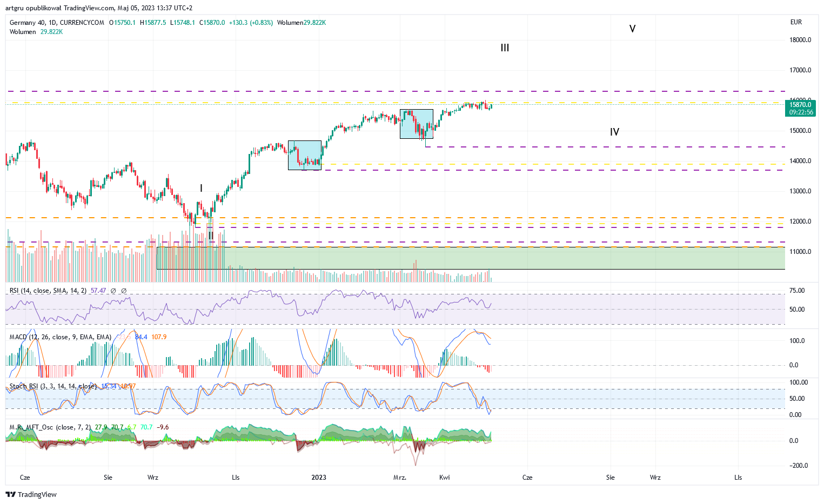This screenshot has height=504, width=824.
Task: Click the current price label 15870.0
Action: (800, 105)
